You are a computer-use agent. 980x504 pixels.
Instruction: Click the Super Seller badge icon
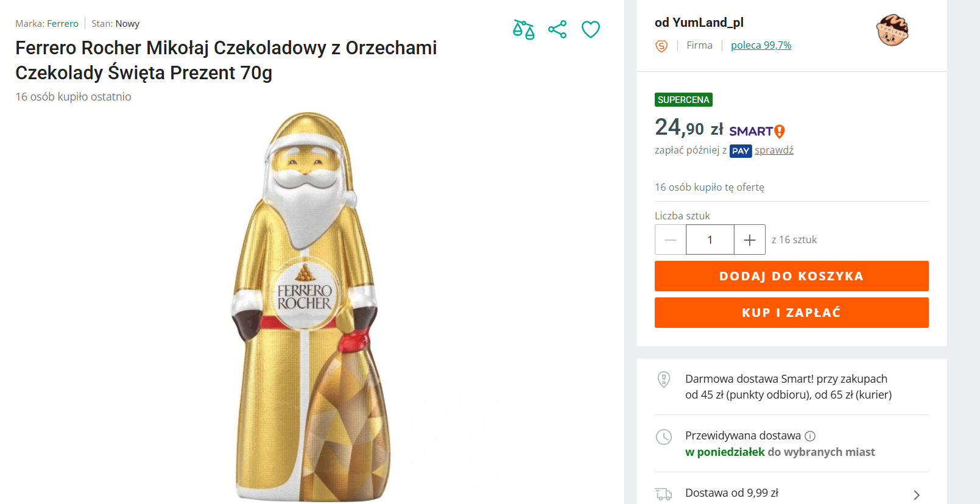(x=661, y=46)
